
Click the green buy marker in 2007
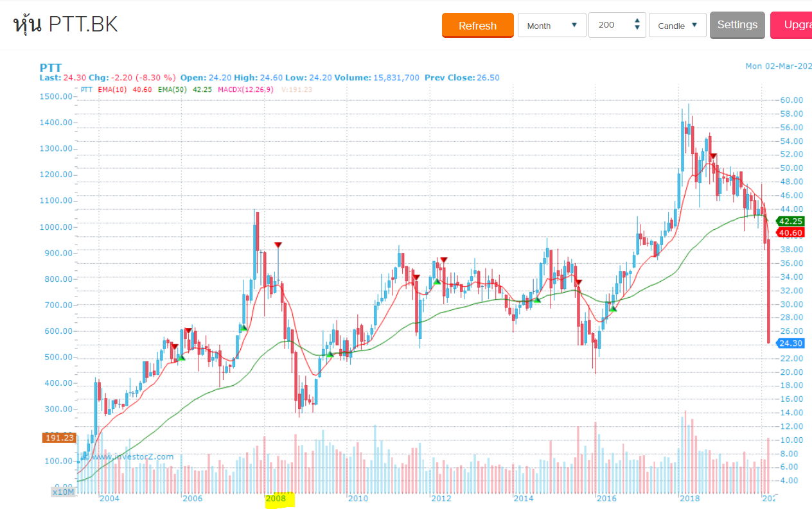coord(243,328)
